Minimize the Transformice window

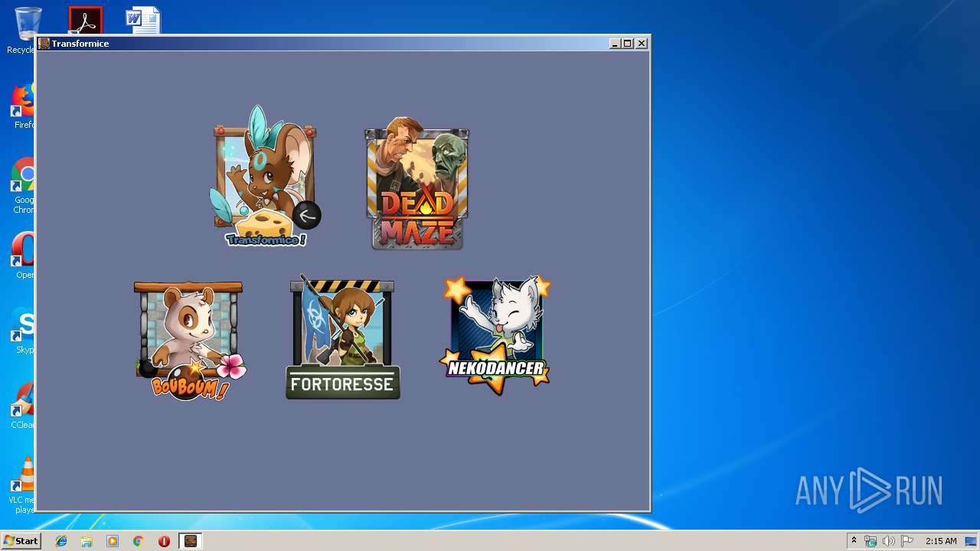(615, 44)
